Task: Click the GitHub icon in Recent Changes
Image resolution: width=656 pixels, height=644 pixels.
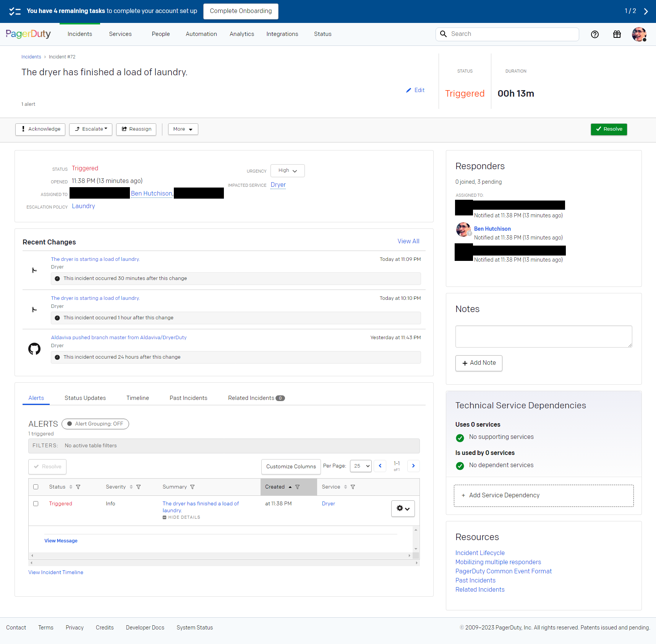Action: (x=34, y=348)
